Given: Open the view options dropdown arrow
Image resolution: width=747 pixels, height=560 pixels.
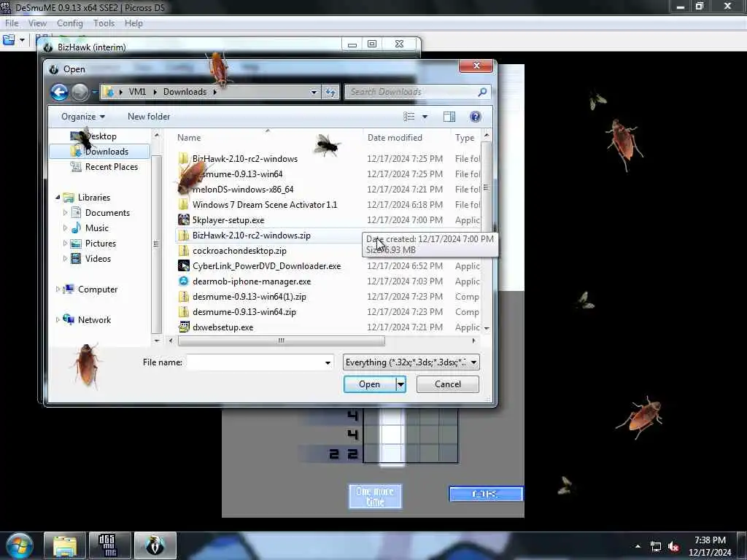Looking at the screenshot, I should (425, 117).
